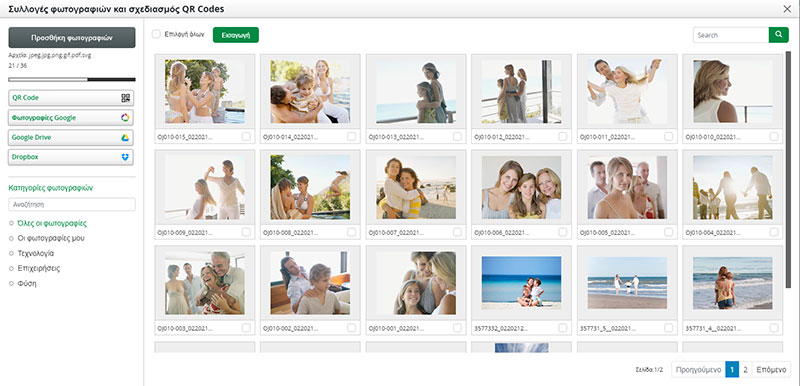Click the Κατηγορίες φωτογραφιών heading

[51, 188]
